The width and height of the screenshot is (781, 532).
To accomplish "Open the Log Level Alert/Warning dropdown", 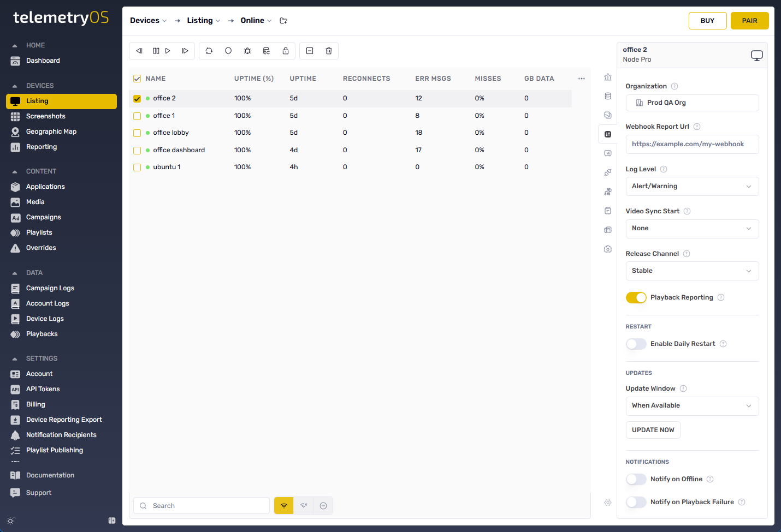I will 692,186.
